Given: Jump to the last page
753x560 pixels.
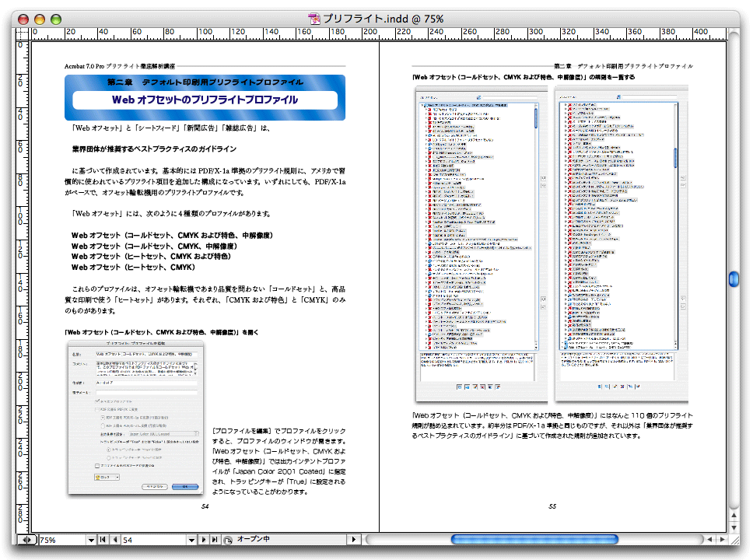Looking at the screenshot, I should (x=215, y=540).
